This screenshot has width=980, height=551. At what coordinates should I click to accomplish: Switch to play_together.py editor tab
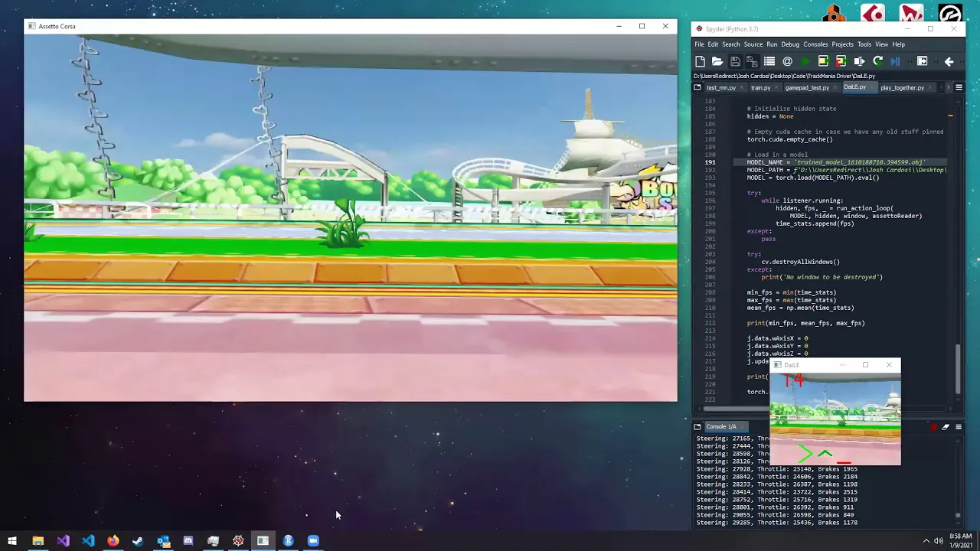pos(902,88)
